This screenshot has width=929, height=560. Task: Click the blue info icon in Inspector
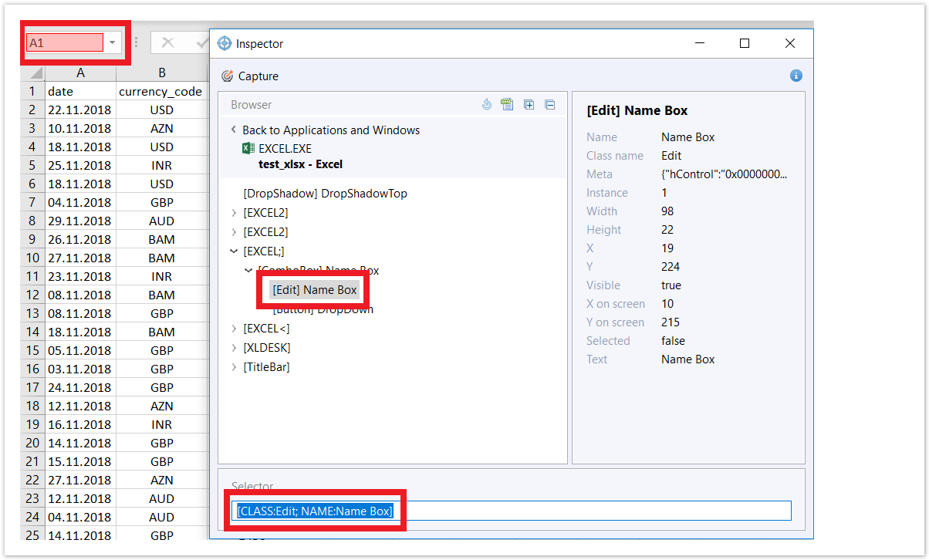796,76
